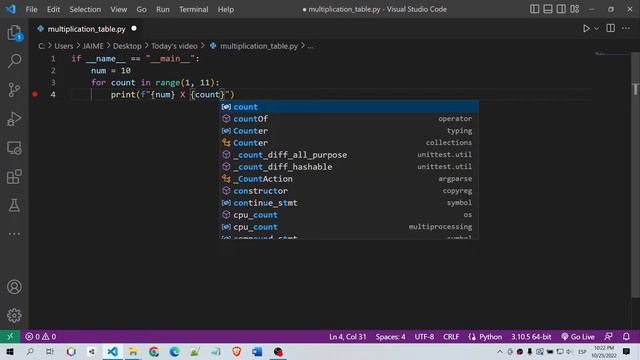The image size is (640, 360).
Task: Open Accounts menu in activity bar
Action: click(x=14, y=287)
